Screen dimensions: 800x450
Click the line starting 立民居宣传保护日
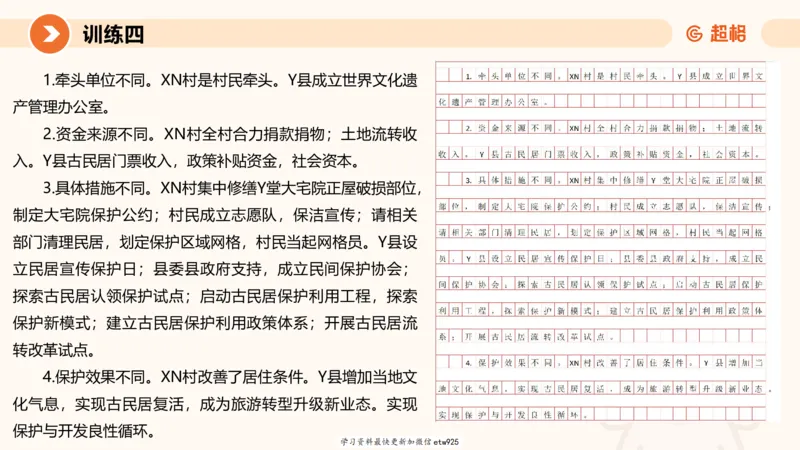[211, 269]
